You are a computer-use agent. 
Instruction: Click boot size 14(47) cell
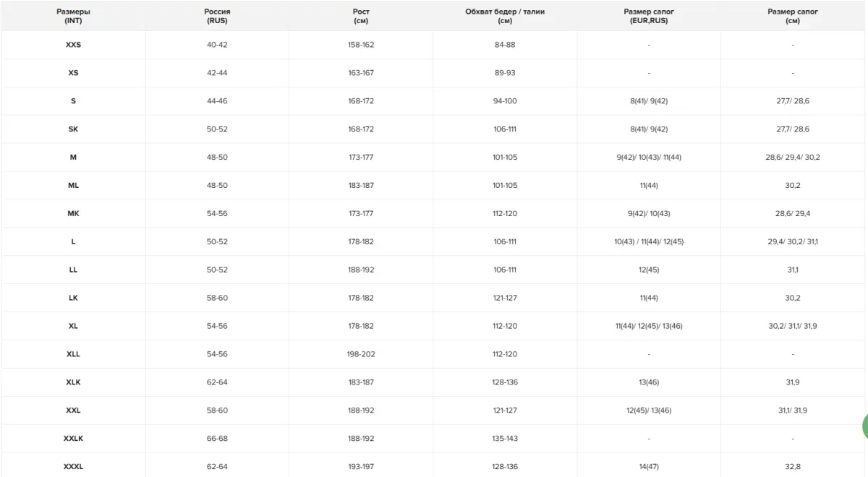pyautogui.click(x=649, y=467)
